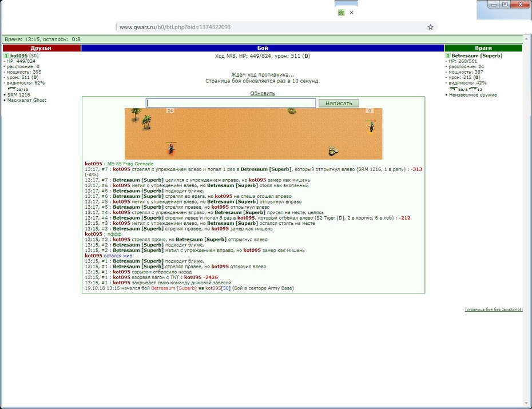Click the green level badge next to kot095
Viewport: 532px width, 409px height.
6,55
